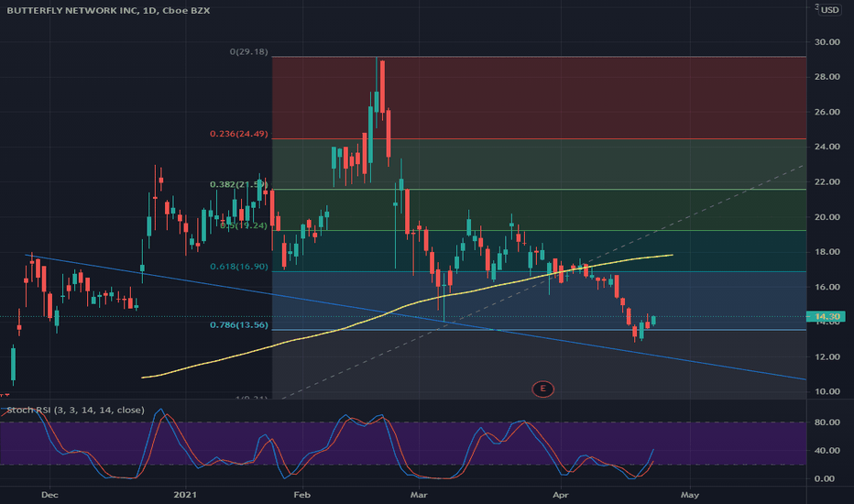
Task: Click the 30.00 price axis label
Action: (x=827, y=42)
